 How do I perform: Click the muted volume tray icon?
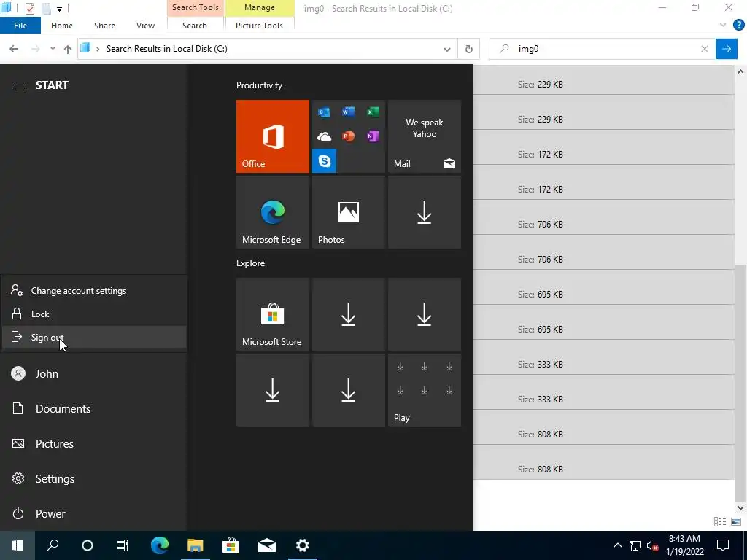click(x=653, y=545)
